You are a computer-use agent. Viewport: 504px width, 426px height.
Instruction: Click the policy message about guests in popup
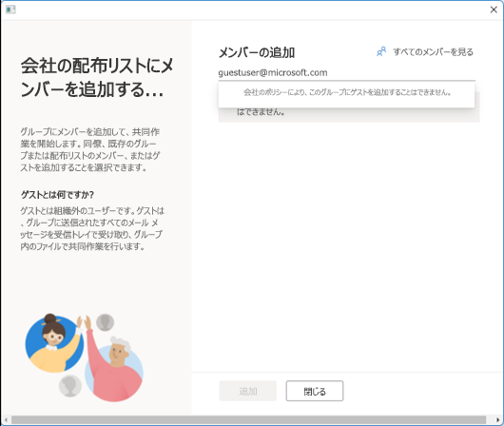click(x=347, y=92)
